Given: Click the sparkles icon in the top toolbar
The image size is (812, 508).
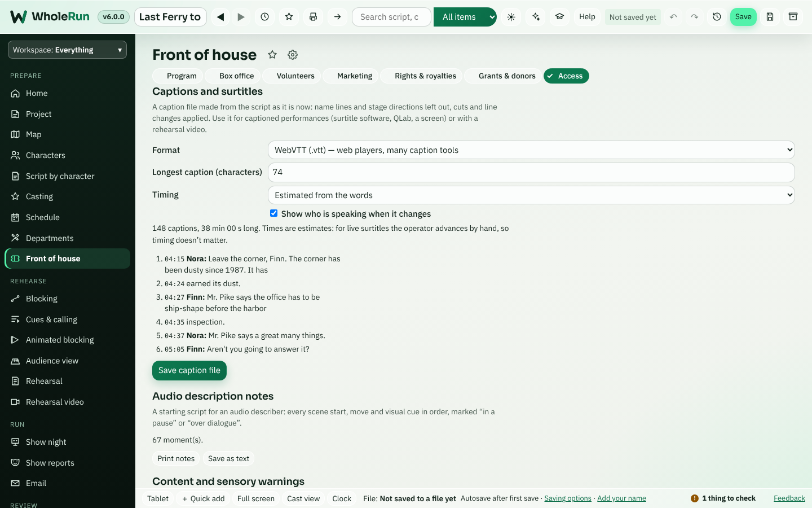Looking at the screenshot, I should (x=536, y=17).
